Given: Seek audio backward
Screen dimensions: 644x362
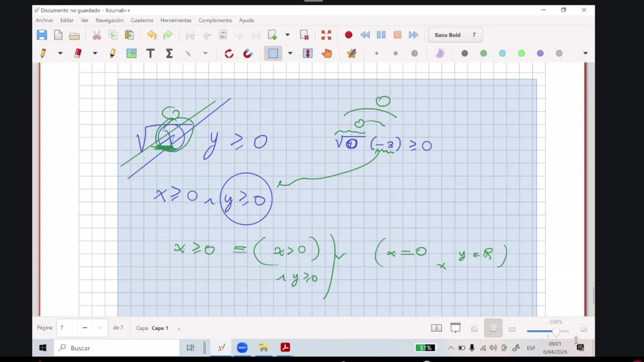Looking at the screenshot, I should 365,35.
